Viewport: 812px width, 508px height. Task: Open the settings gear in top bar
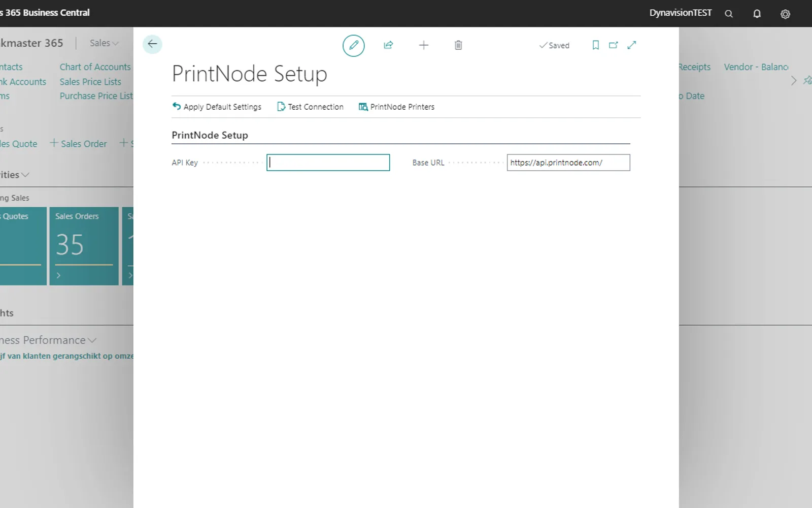785,14
